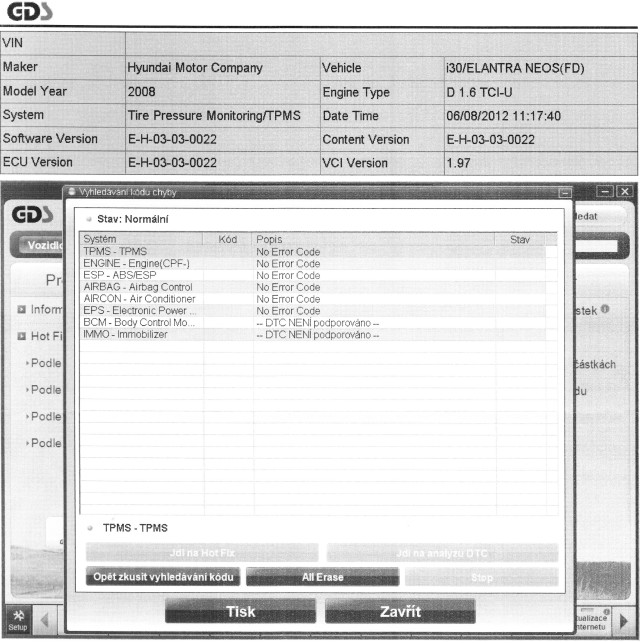
Task: Click the Tisk print button
Action: [x=241, y=611]
